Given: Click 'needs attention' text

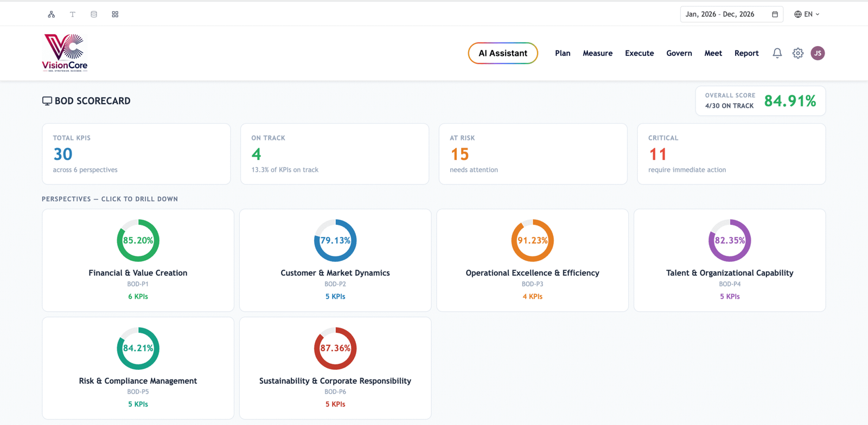Looking at the screenshot, I should pos(474,170).
